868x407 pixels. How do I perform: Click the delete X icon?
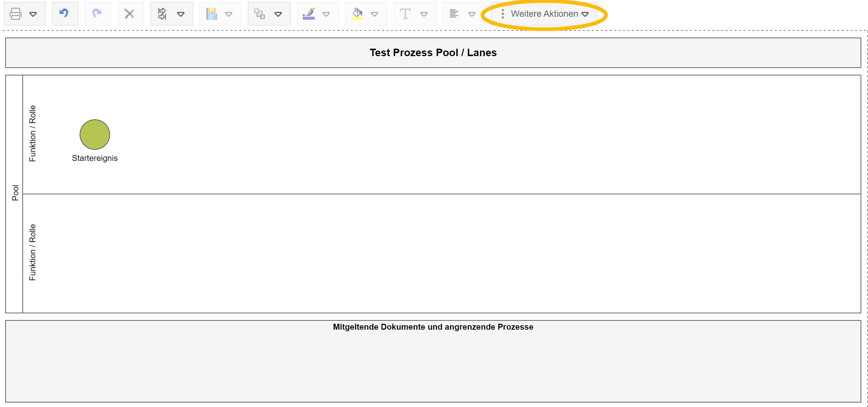coord(129,14)
